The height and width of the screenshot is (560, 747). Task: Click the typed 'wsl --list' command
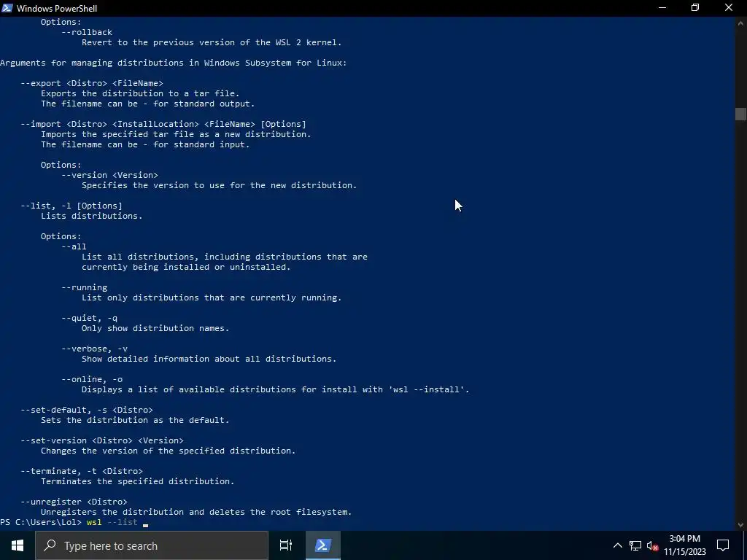point(112,522)
